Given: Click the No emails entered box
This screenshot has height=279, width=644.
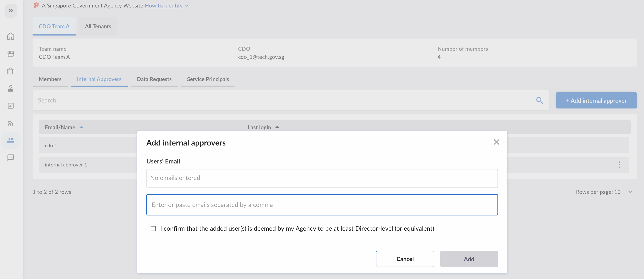Looking at the screenshot, I should point(322,178).
